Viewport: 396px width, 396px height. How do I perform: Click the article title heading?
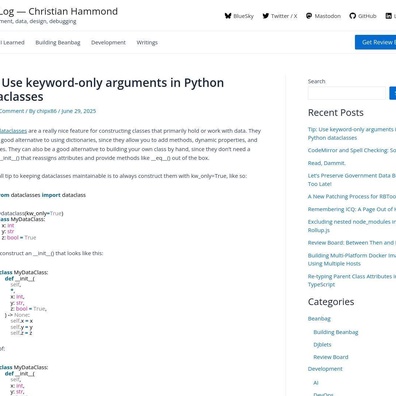[112, 90]
